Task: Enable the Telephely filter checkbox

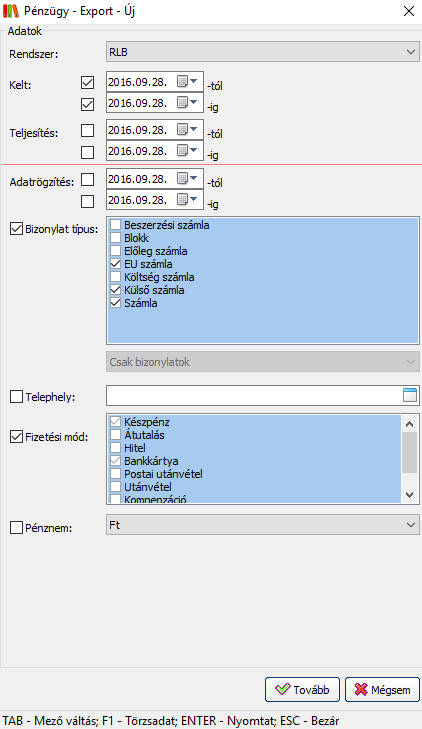Action: click(16, 397)
